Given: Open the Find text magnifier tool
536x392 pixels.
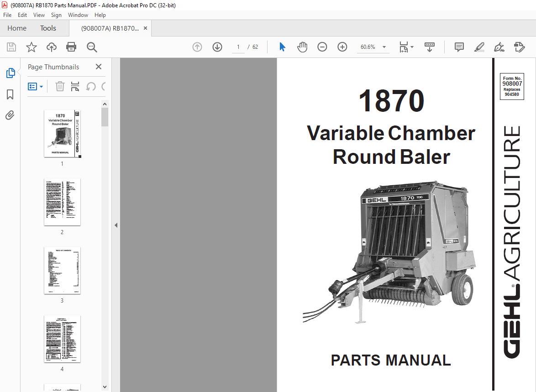Looking at the screenshot, I should coord(92,47).
